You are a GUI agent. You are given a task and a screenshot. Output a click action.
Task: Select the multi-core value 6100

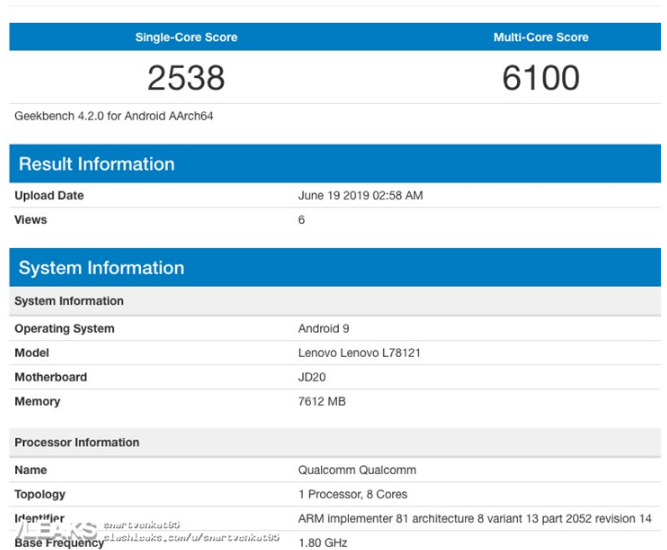[541, 78]
